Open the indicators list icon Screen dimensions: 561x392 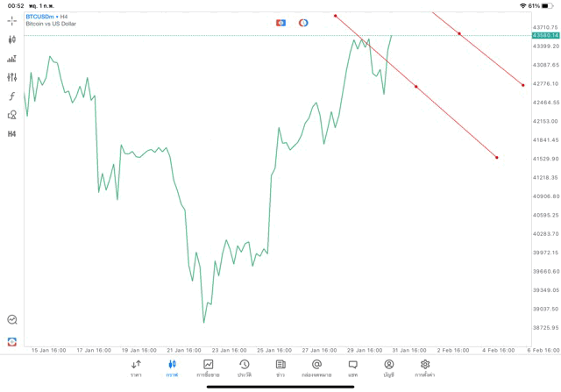(x=12, y=59)
